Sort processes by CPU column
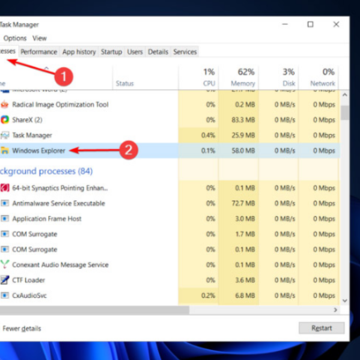The height and width of the screenshot is (360, 360). pos(199,77)
